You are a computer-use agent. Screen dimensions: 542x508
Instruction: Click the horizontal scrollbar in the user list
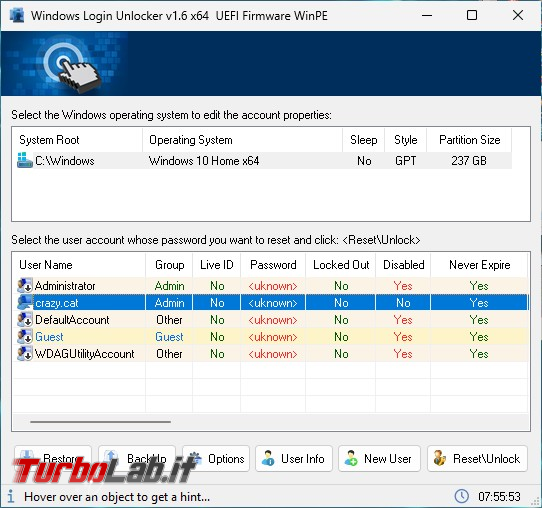[100, 422]
